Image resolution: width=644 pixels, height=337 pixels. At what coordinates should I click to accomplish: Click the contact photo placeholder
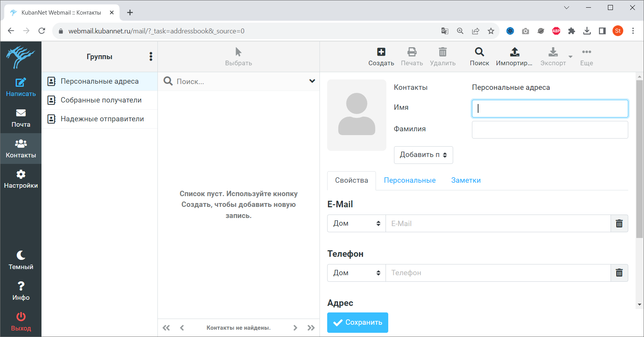[357, 115]
